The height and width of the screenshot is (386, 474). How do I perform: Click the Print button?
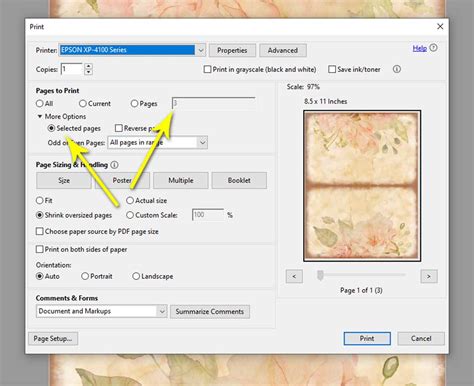(x=367, y=338)
